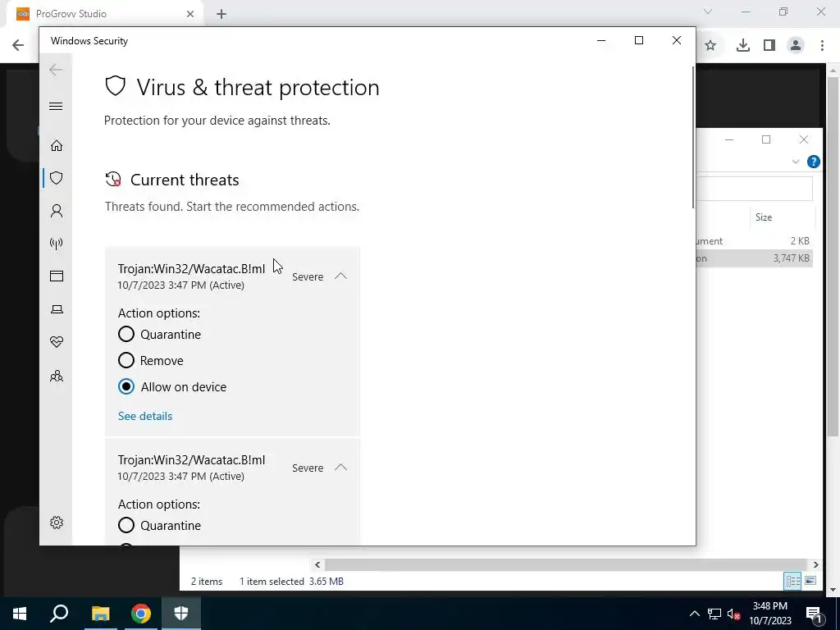Image resolution: width=840 pixels, height=630 pixels.
Task: Open a new Chrome tab
Action: click(221, 15)
